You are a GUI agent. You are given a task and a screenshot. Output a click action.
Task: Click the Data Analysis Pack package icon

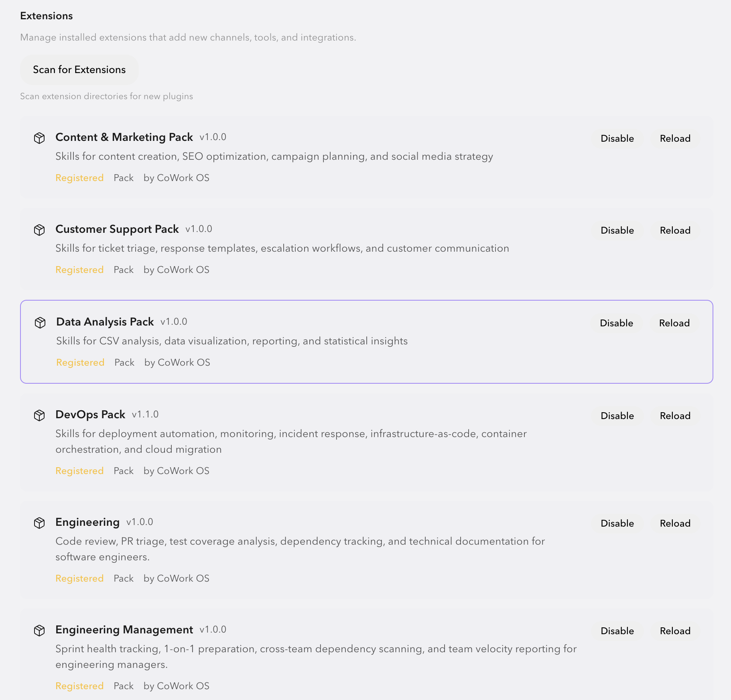(x=40, y=322)
